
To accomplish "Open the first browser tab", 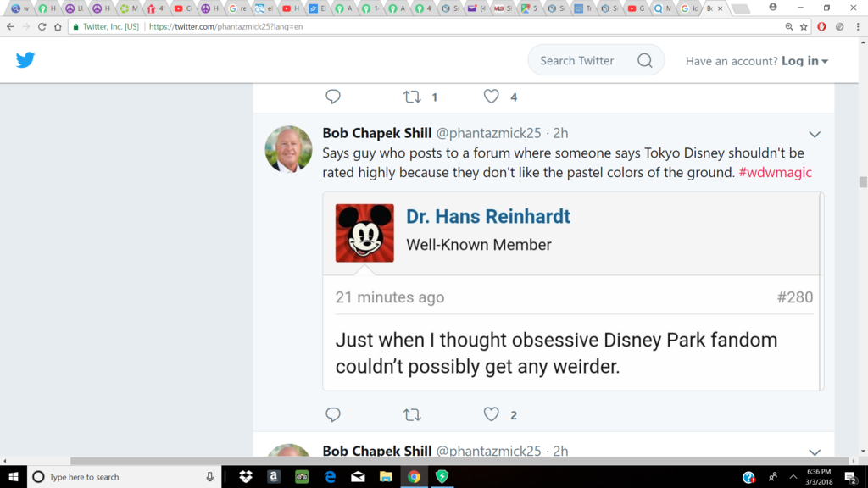I will click(20, 8).
